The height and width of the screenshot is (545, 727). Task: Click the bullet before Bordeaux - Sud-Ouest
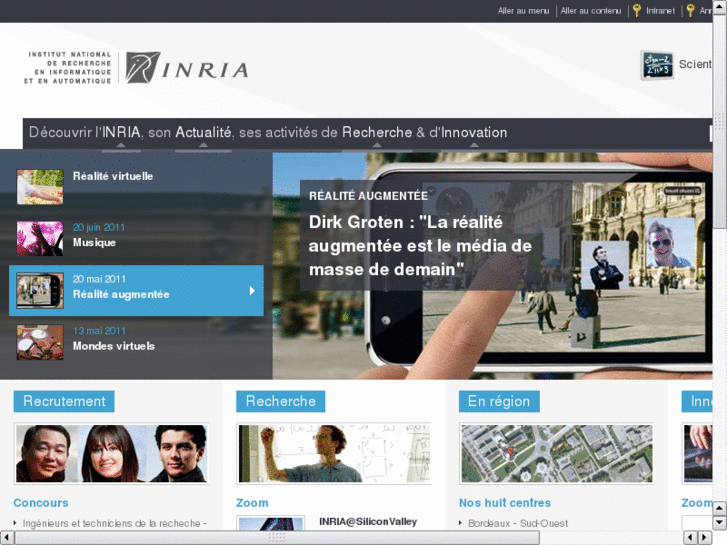[460, 523]
